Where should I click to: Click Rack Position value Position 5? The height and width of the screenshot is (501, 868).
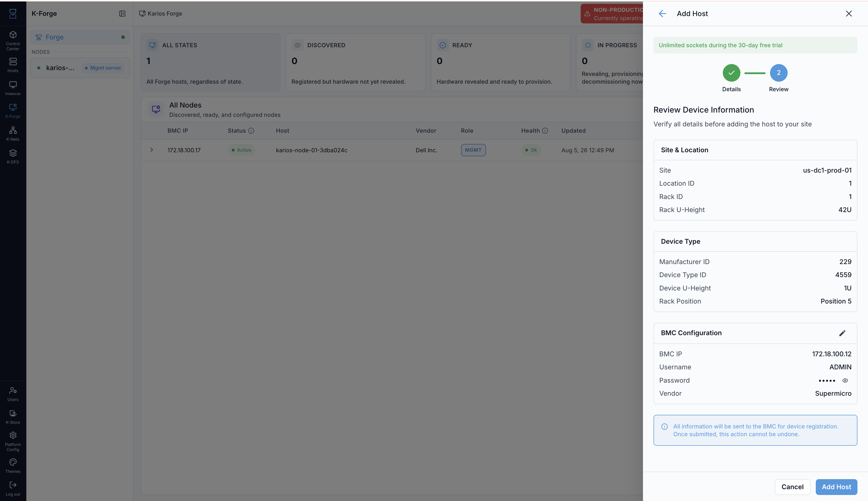pyautogui.click(x=836, y=301)
